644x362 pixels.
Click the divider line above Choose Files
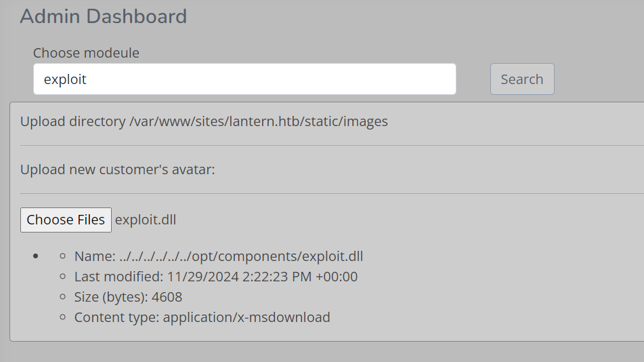[x=325, y=193]
